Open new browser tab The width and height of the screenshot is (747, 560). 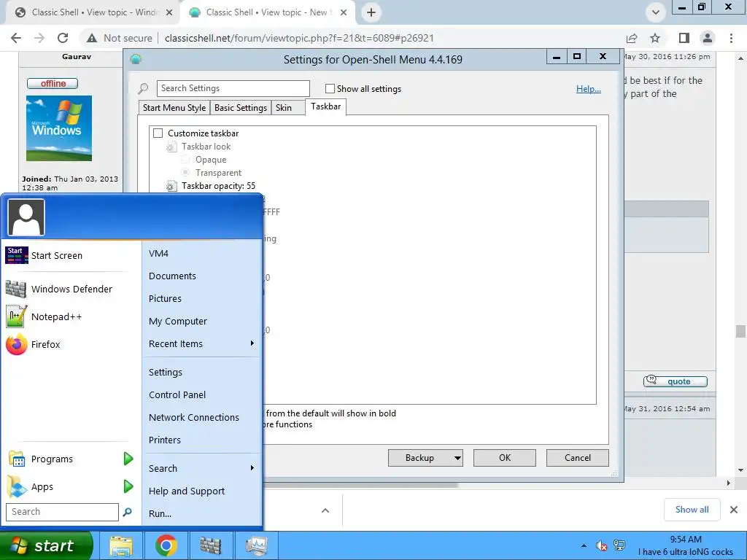click(x=371, y=12)
